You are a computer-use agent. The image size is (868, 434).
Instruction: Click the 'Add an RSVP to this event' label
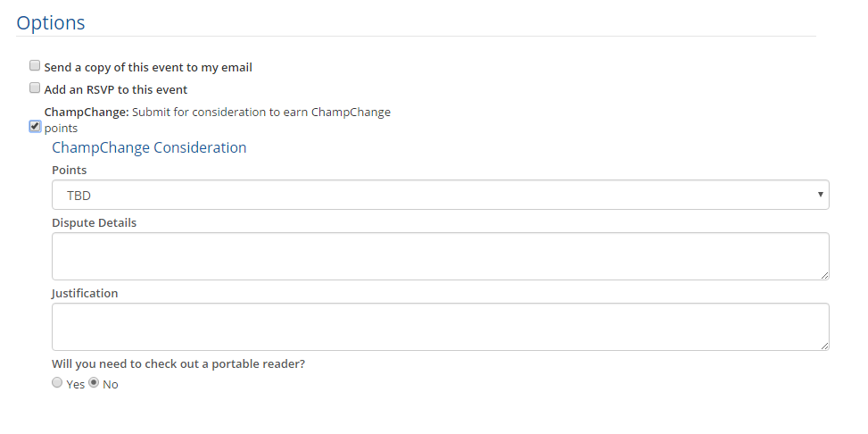(x=116, y=89)
